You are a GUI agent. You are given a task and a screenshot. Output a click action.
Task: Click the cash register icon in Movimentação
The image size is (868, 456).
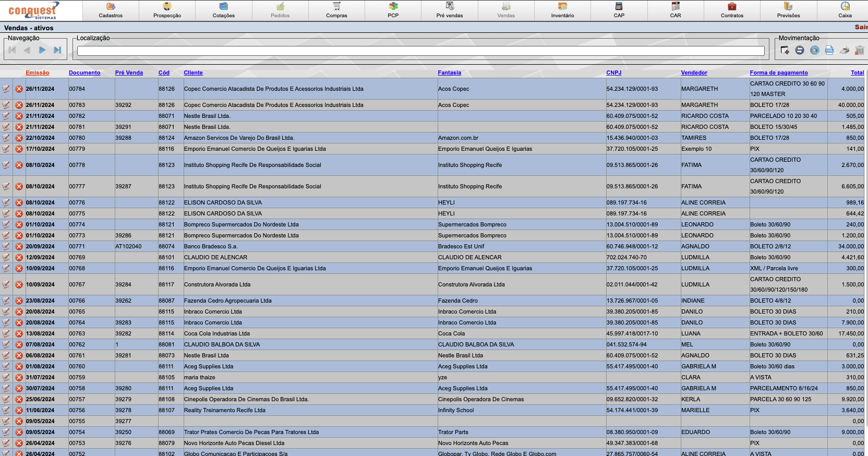(845, 50)
